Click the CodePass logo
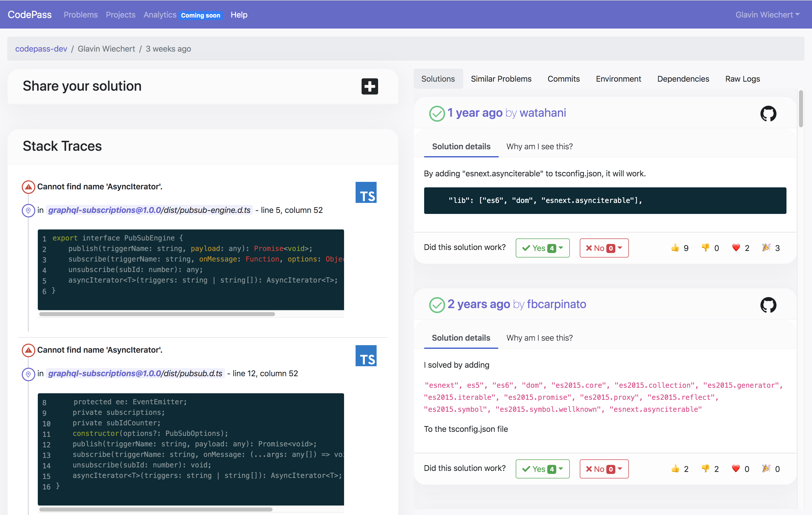This screenshot has width=812, height=515. (29, 14)
